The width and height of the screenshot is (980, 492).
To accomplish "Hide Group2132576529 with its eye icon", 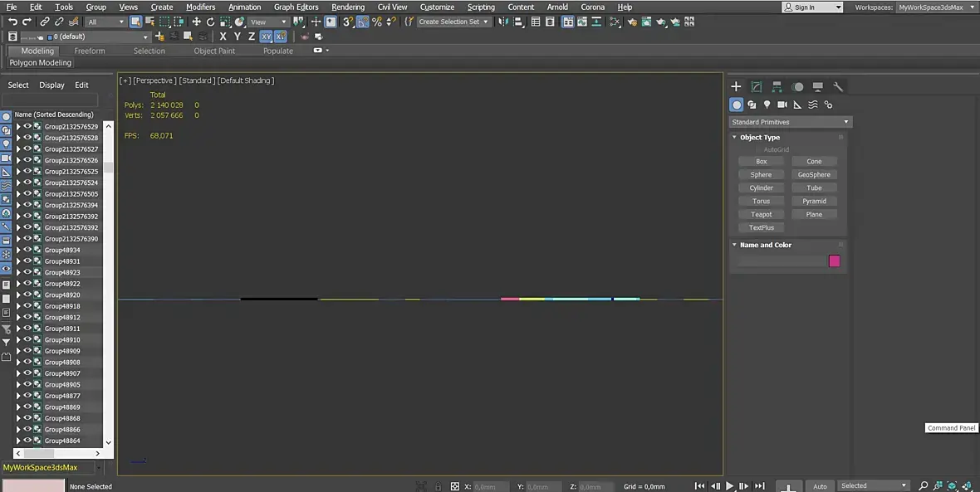I will (27, 126).
